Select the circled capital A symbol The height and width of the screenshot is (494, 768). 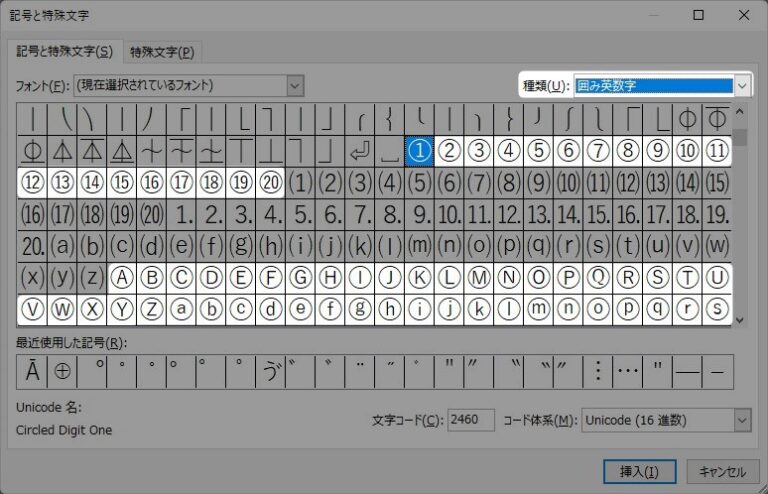(120, 276)
